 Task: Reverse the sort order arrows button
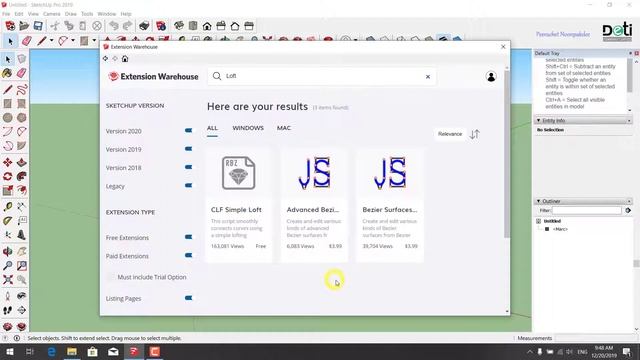click(474, 134)
